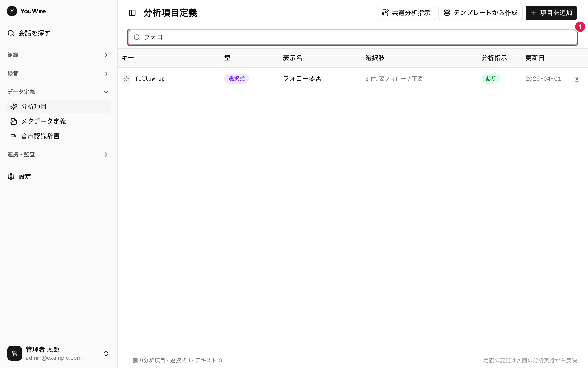Focus the フォロー search input field

(353, 37)
